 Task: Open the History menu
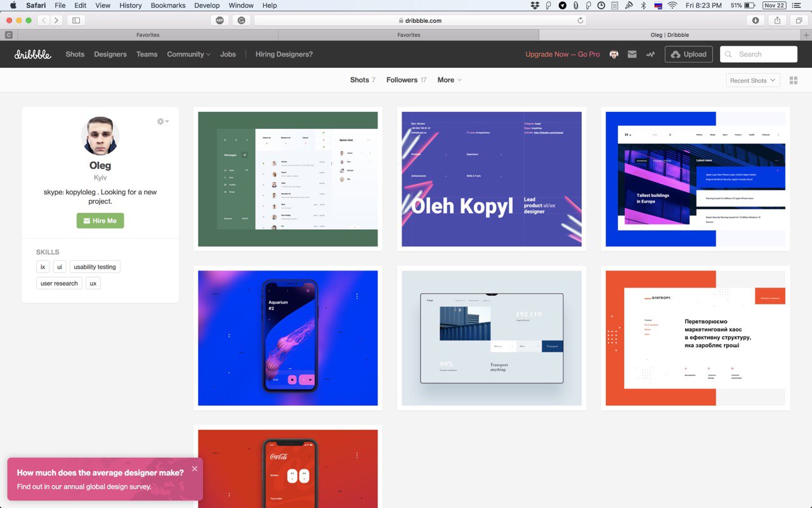(x=131, y=5)
